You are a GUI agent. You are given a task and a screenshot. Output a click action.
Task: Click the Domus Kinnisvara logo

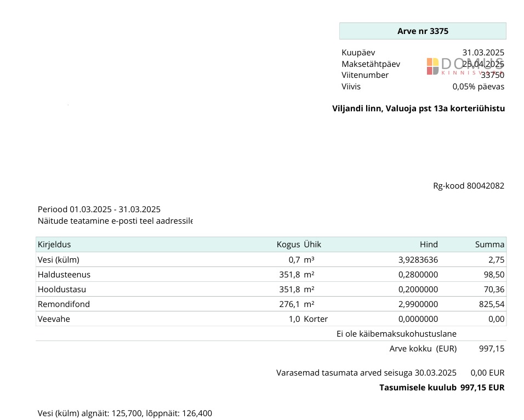point(465,66)
